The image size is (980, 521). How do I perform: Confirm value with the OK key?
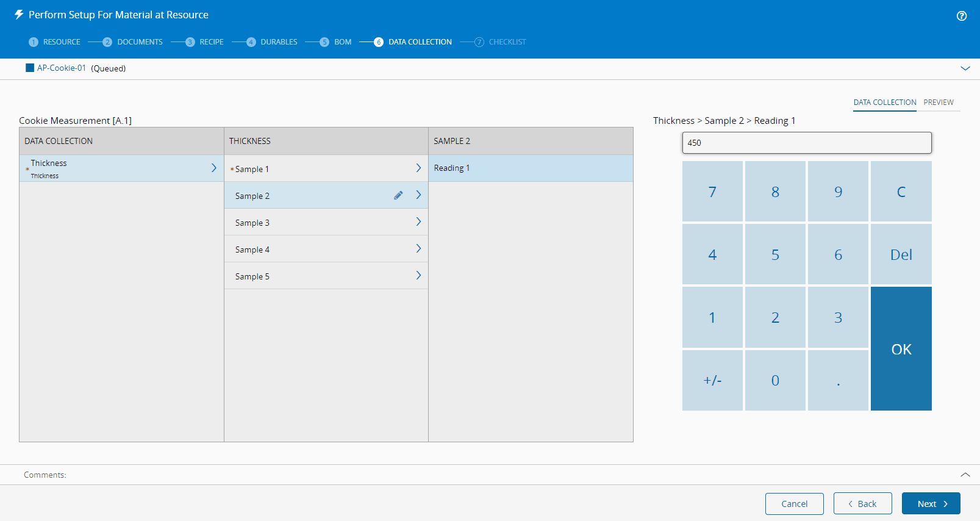[x=901, y=349]
